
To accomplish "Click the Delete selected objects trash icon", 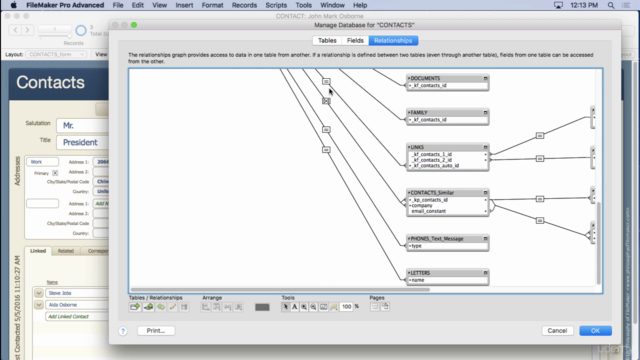I will coord(184,307).
